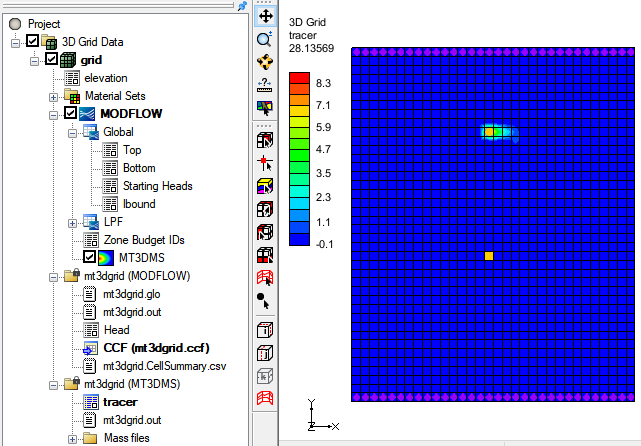Collapse the 3D Grid Data node

16,43
